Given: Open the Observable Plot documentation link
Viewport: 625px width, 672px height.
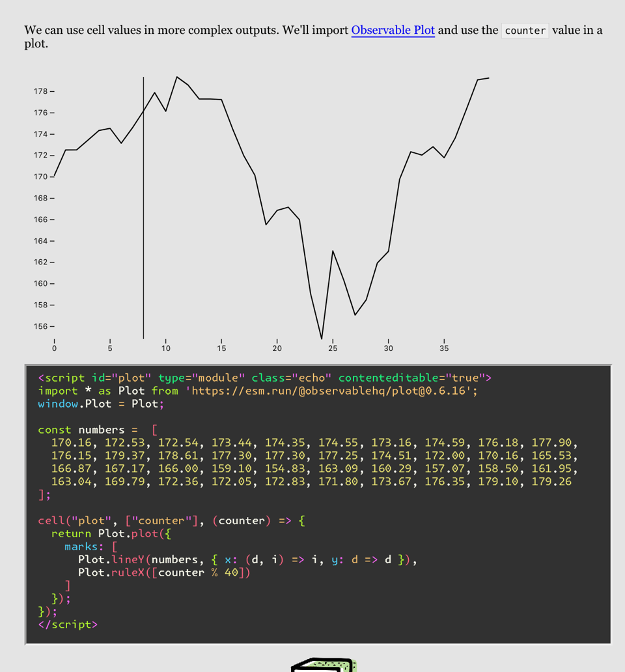Looking at the screenshot, I should pos(393,30).
